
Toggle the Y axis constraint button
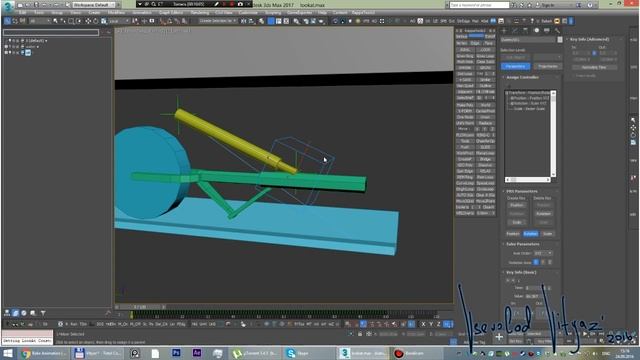coord(431,324)
